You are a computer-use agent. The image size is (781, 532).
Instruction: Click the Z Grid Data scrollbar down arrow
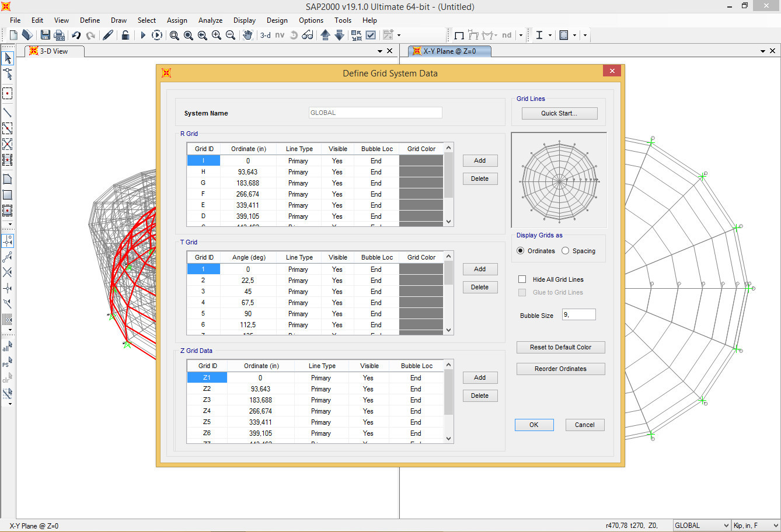point(449,439)
